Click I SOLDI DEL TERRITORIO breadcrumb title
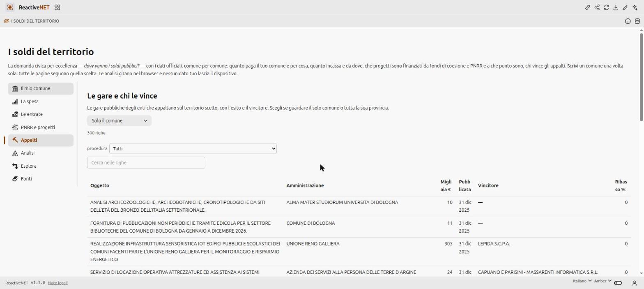Screen dimensions: 644x289 pyautogui.click(x=35, y=21)
